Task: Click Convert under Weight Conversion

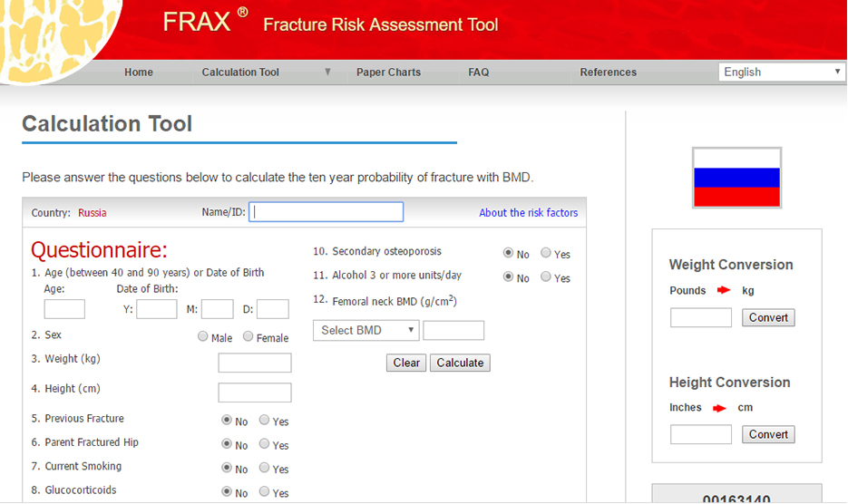Action: click(x=768, y=317)
